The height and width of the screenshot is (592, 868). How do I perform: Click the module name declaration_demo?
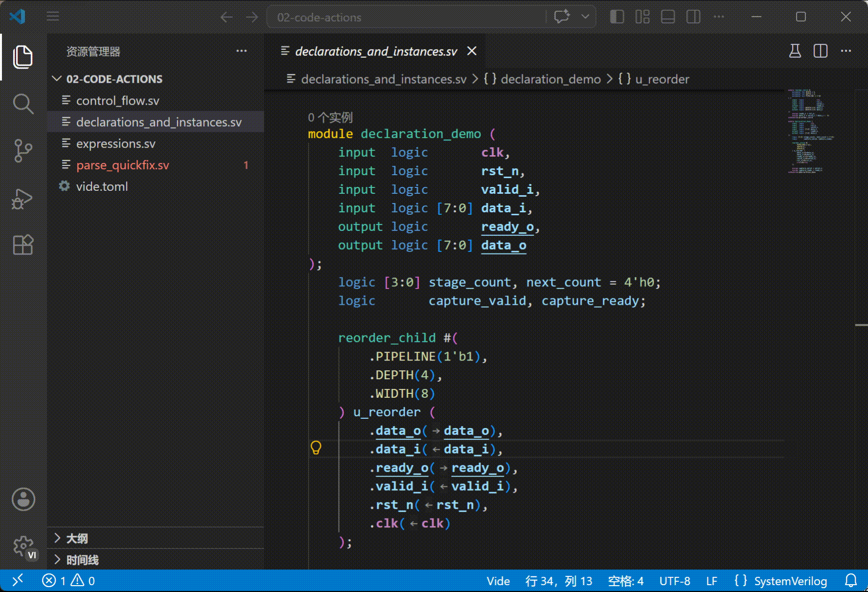421,134
